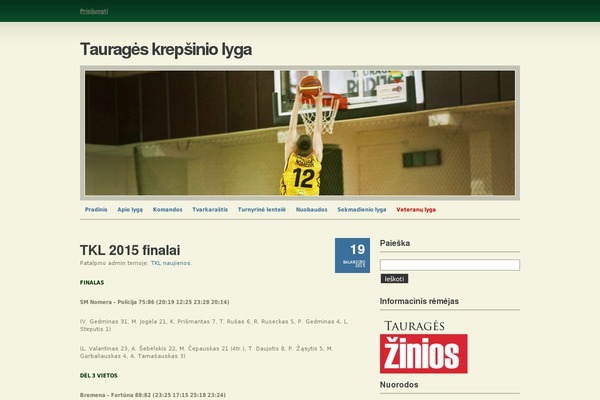Viewport: 600px width, 400px height.
Task: Click the Nuorodos sidebar heading
Action: (399, 385)
